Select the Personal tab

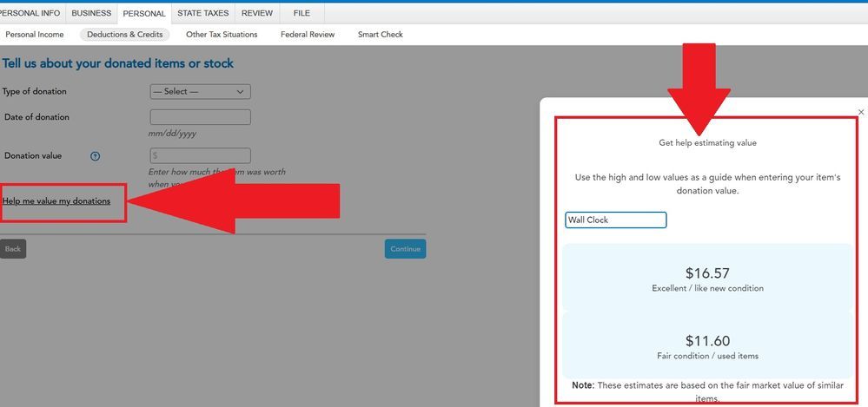(x=144, y=14)
